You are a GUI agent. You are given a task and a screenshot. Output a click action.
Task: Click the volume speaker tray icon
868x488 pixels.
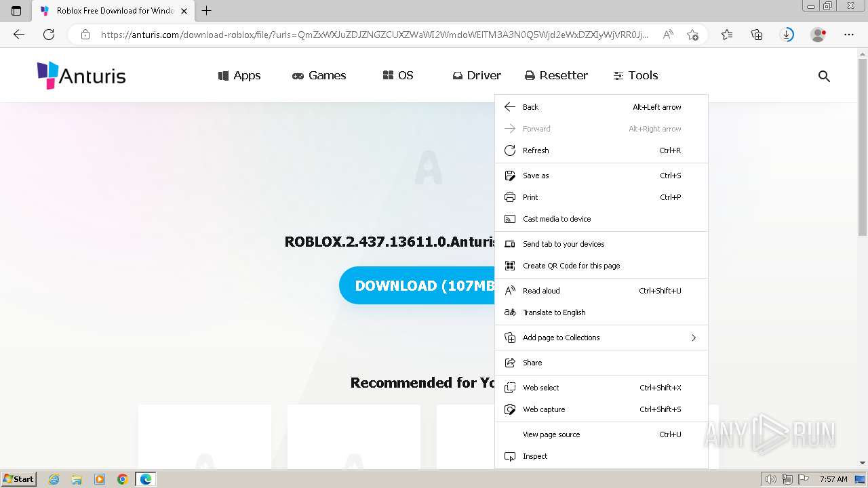pos(771,479)
